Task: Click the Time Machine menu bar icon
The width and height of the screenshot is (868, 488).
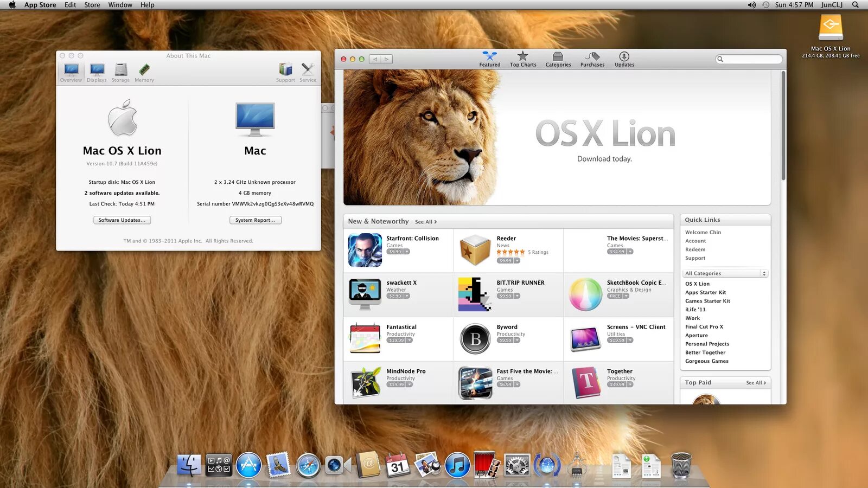Action: point(765,5)
